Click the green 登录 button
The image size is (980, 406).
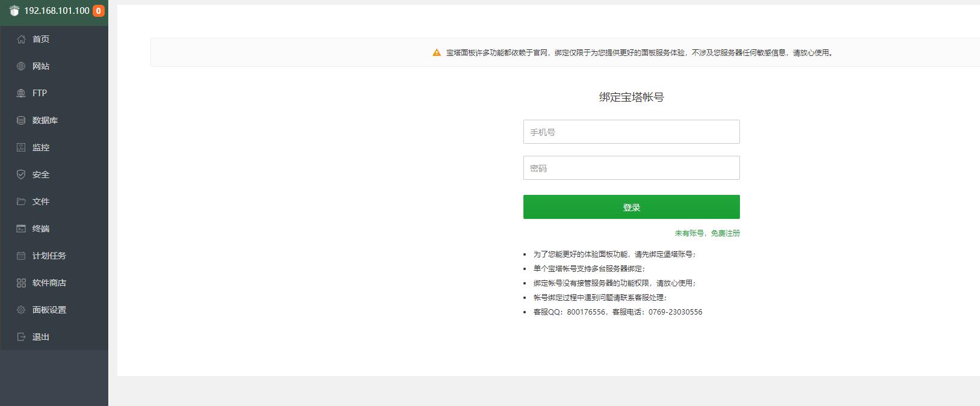coord(632,207)
